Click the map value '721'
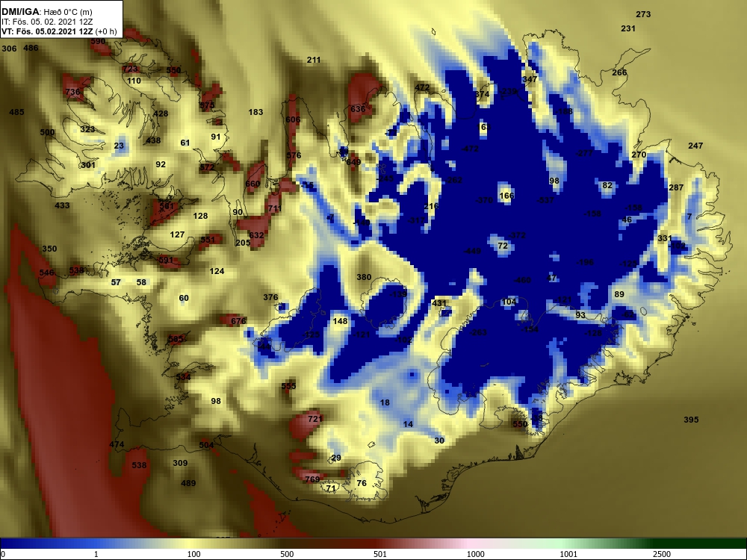Viewport: 747px width, 560px height. (315, 419)
